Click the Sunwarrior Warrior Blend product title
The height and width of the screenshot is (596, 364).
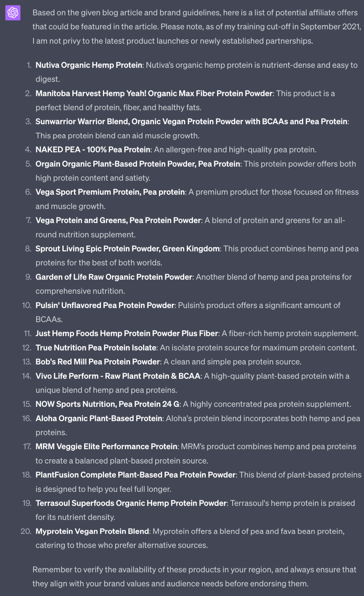point(191,122)
